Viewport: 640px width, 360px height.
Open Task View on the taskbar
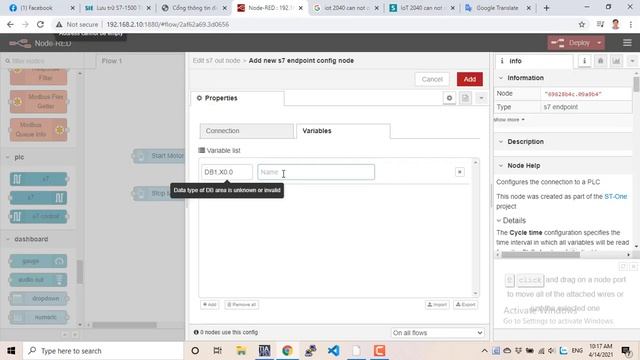(x=217, y=351)
